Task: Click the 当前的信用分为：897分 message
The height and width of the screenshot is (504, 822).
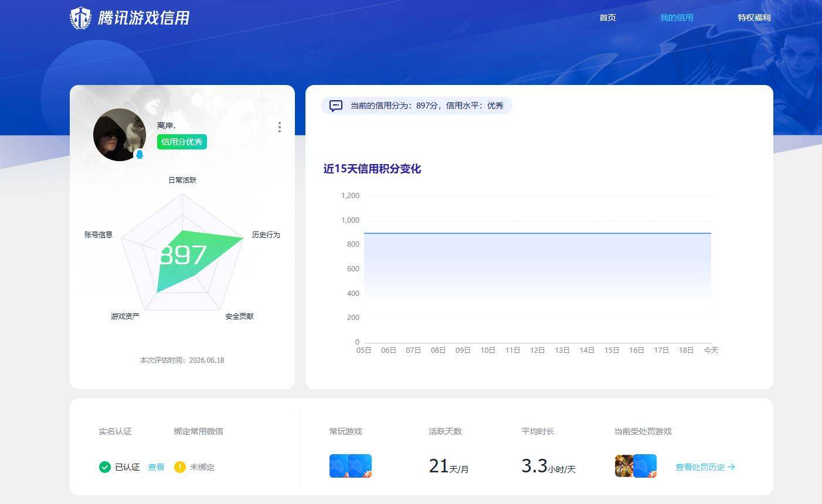Action: [427, 105]
